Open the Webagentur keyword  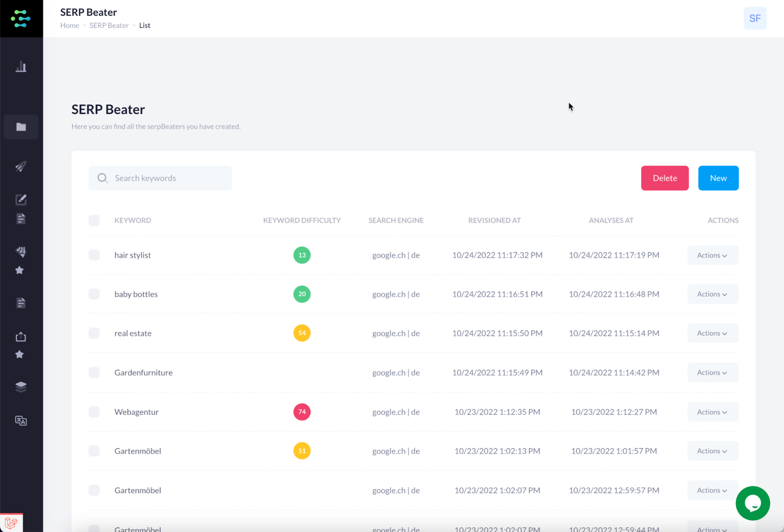tap(137, 412)
